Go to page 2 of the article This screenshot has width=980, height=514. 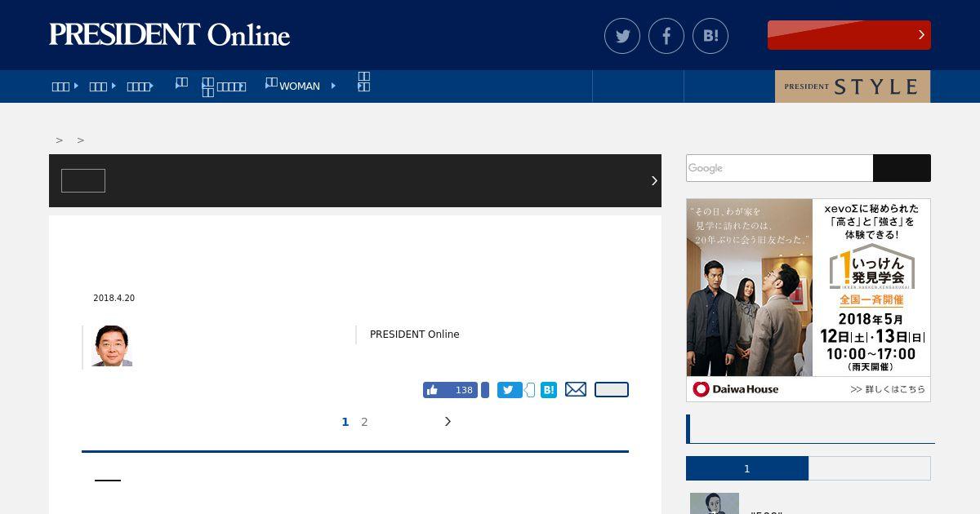364,422
